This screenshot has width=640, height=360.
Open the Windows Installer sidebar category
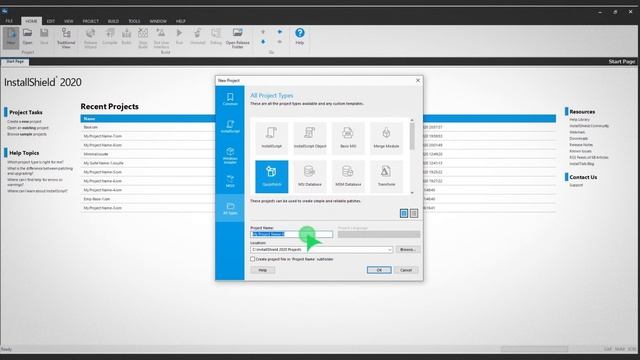coord(230,156)
